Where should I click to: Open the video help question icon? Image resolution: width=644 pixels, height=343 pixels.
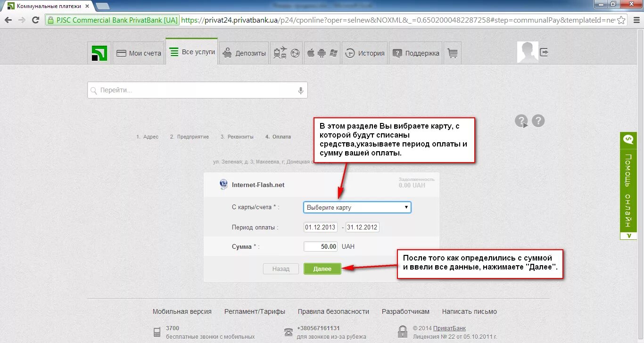click(x=521, y=121)
